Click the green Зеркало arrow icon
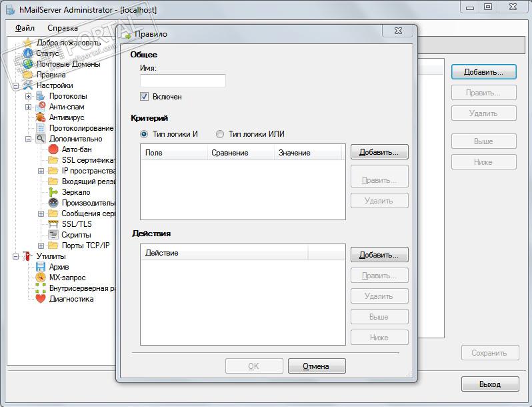The width and height of the screenshot is (532, 407). (53, 192)
